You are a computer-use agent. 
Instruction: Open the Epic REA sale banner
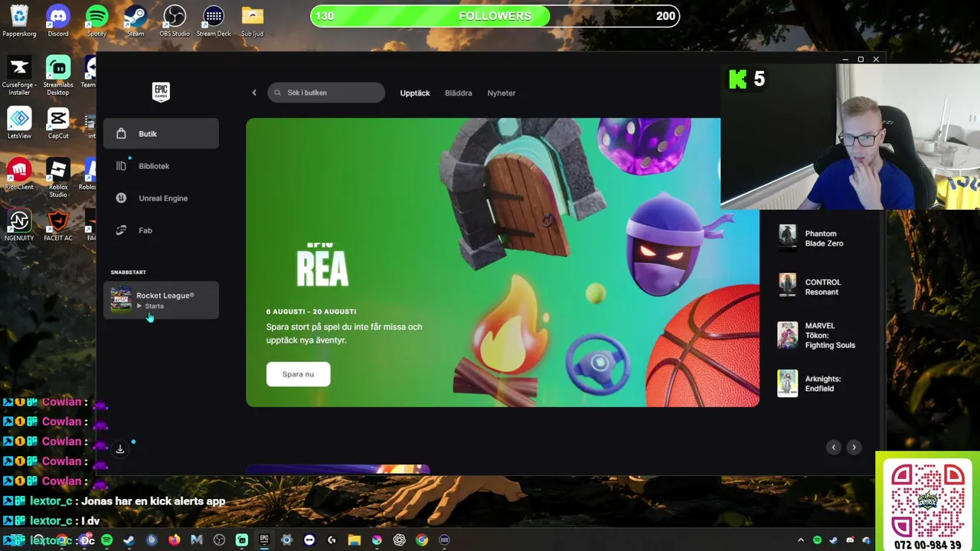(502, 262)
